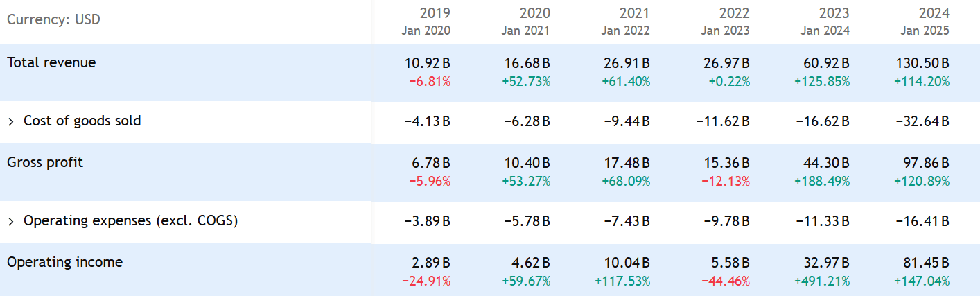980x296 pixels.
Task: Select the 2022 column header
Action: 734,13
